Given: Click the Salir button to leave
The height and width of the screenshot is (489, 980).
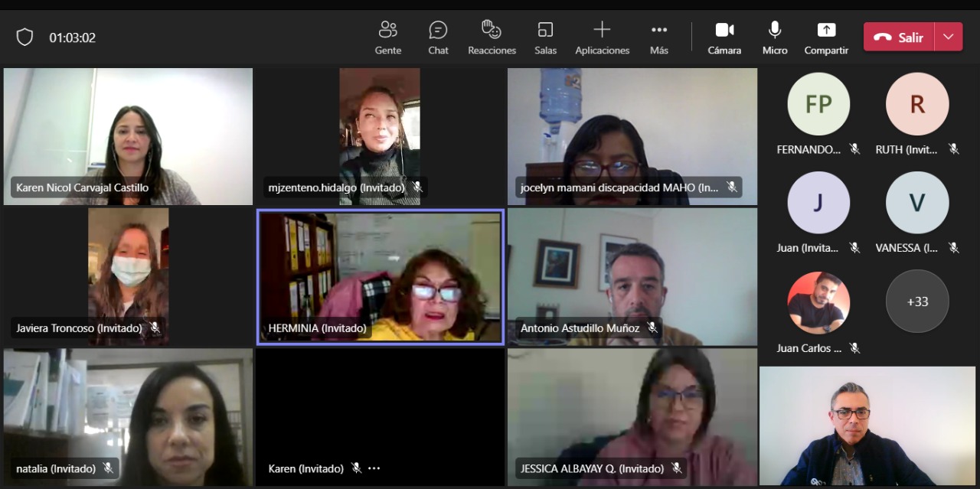Looking at the screenshot, I should tap(899, 37).
